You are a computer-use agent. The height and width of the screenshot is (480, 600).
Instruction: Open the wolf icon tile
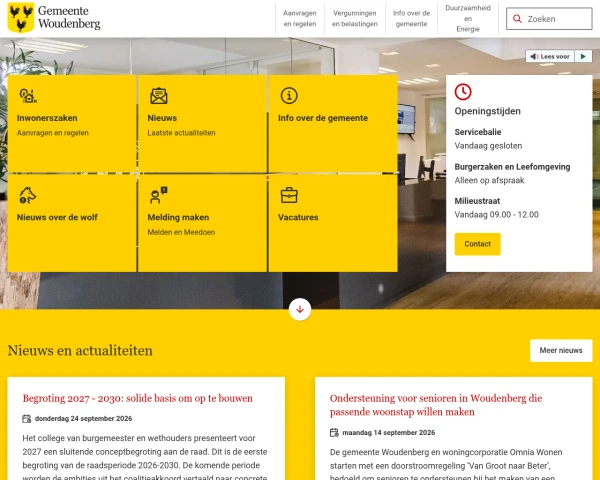click(28, 195)
